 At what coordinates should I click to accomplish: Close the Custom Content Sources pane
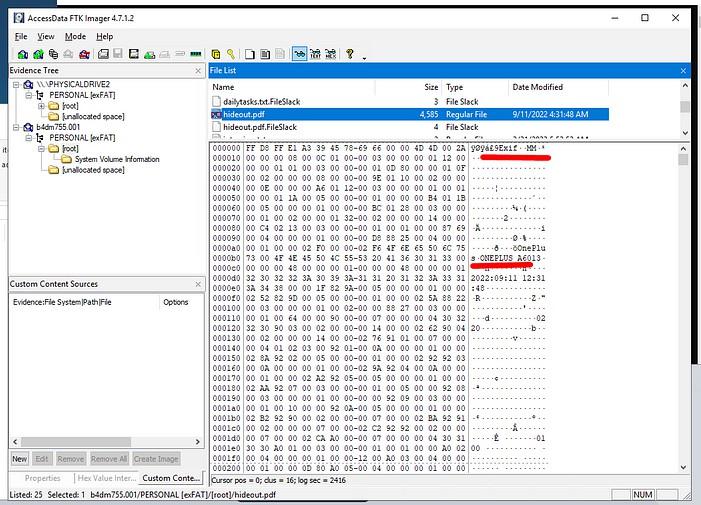point(198,284)
